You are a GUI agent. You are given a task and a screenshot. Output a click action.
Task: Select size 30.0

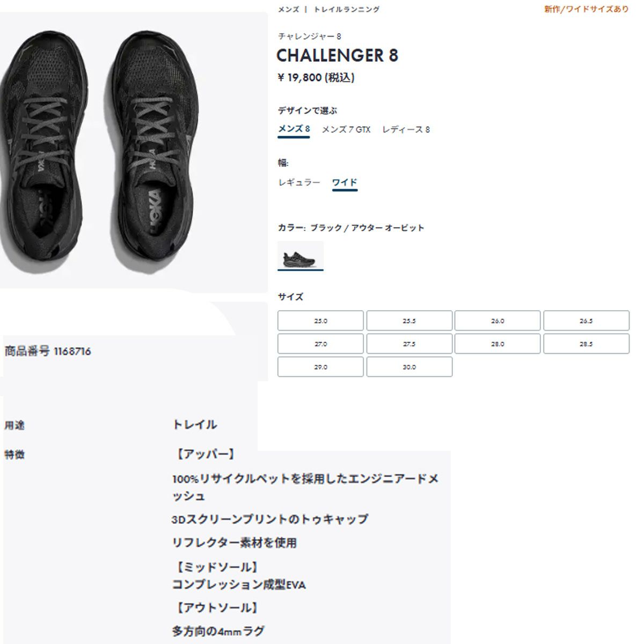[x=409, y=367]
